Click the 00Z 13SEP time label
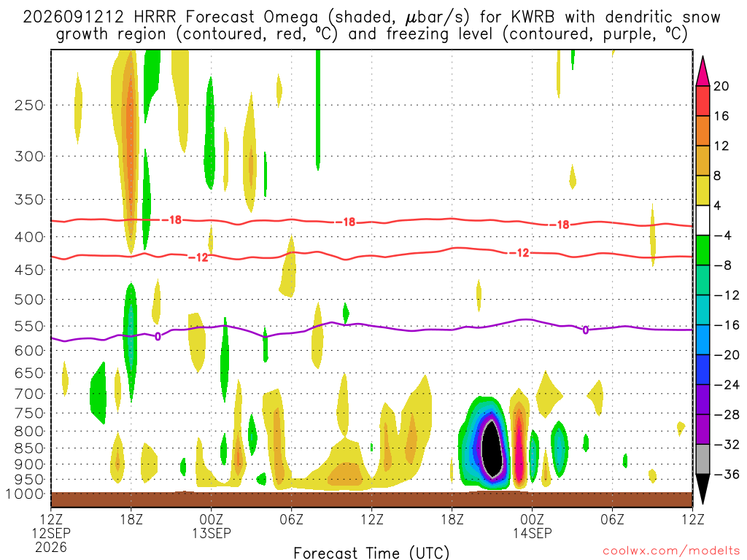Viewport: 747px width, 560px height. pyautogui.click(x=212, y=526)
